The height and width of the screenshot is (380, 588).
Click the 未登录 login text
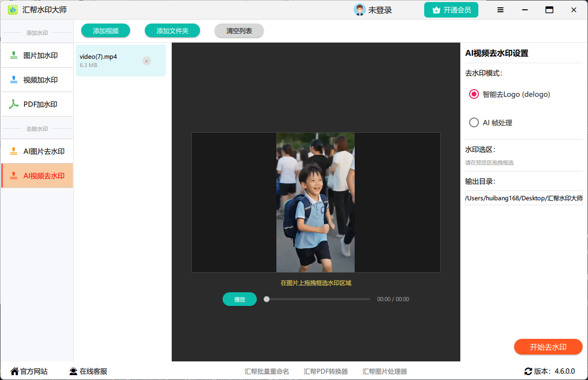[x=380, y=10]
